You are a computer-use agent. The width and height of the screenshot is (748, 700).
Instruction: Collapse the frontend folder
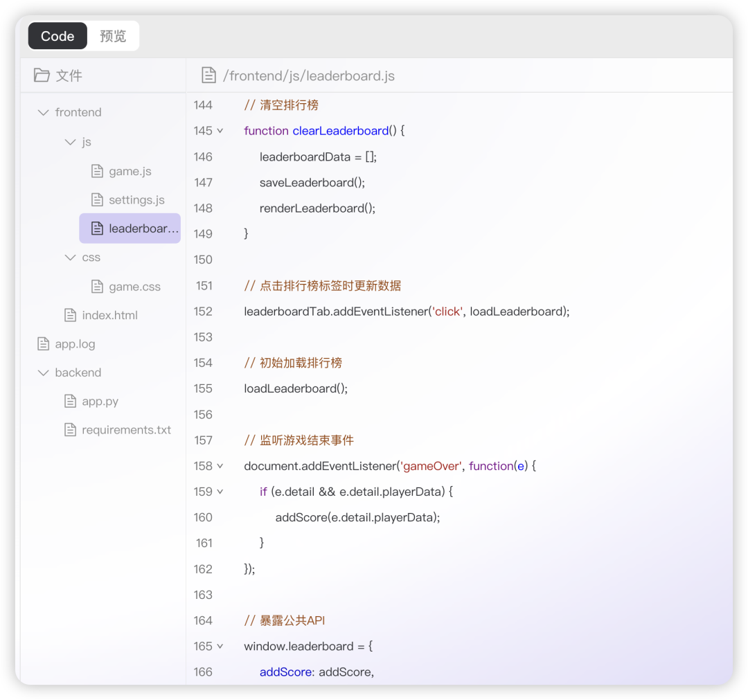(44, 112)
